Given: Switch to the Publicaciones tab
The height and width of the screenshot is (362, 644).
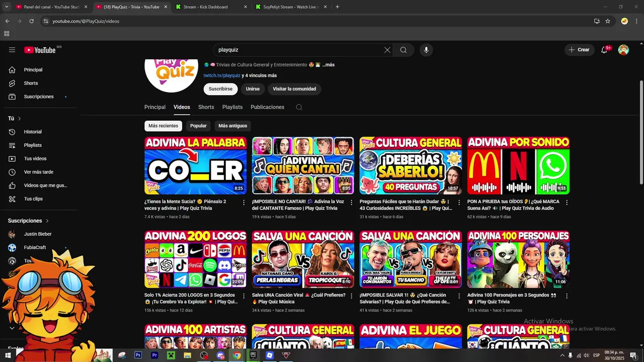Looking at the screenshot, I should (267, 107).
